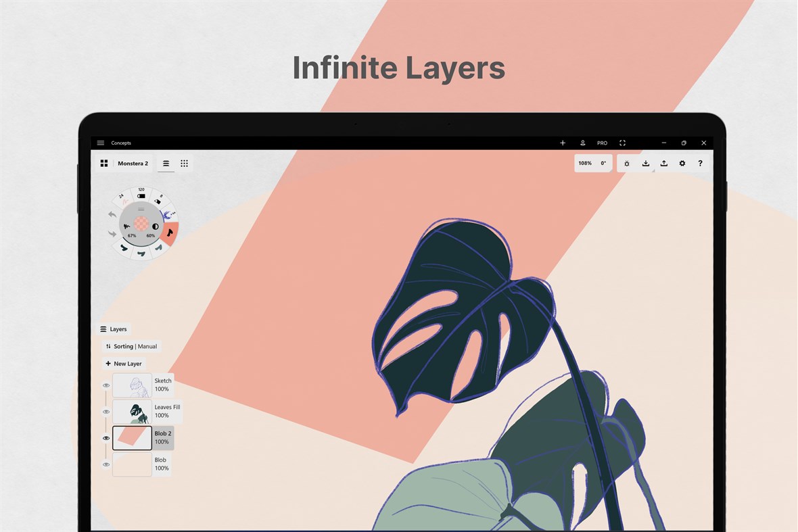Open the Settings gear icon
This screenshot has width=798, height=532.
[x=682, y=164]
